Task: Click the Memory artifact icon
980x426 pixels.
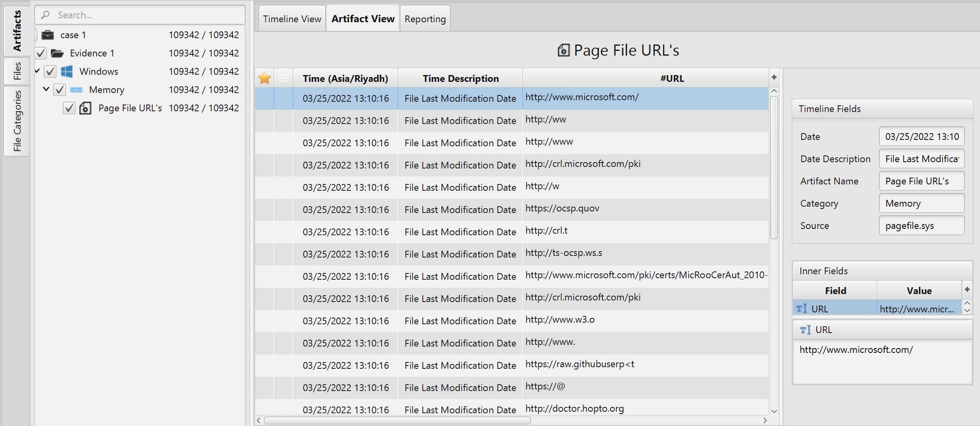Action: pyautogui.click(x=76, y=89)
